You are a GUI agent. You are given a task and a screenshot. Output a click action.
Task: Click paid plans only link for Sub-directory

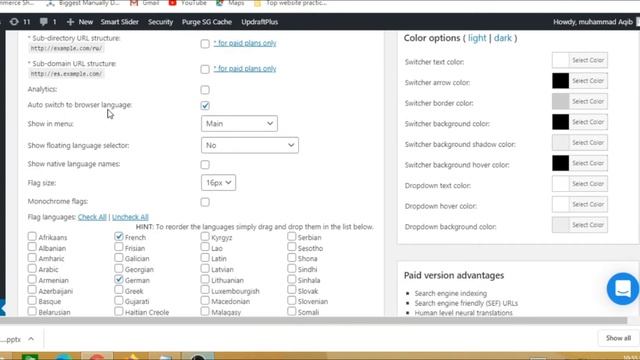click(x=245, y=43)
